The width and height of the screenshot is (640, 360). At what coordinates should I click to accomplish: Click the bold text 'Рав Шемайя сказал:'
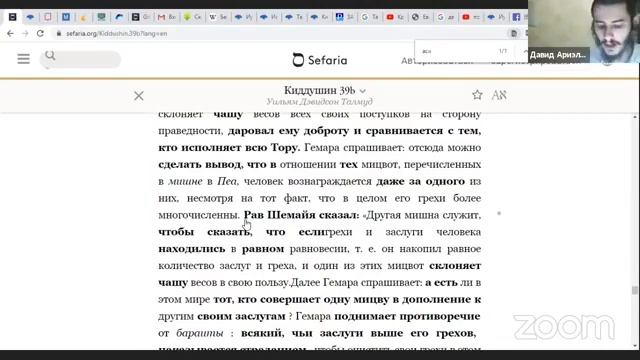(301, 215)
